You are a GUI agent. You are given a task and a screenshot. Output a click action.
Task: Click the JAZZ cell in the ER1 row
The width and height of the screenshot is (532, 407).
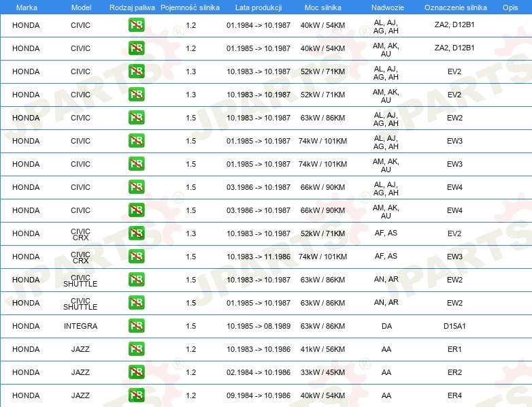click(x=80, y=349)
